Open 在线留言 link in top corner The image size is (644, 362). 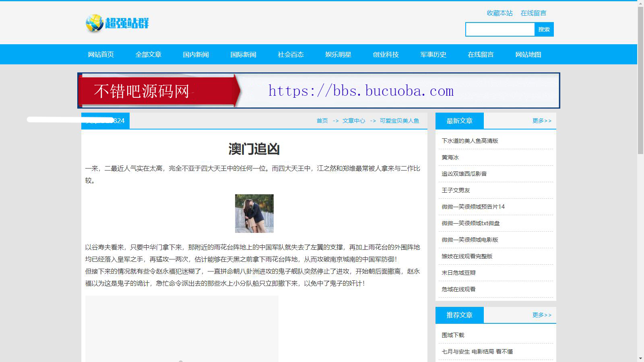533,13
